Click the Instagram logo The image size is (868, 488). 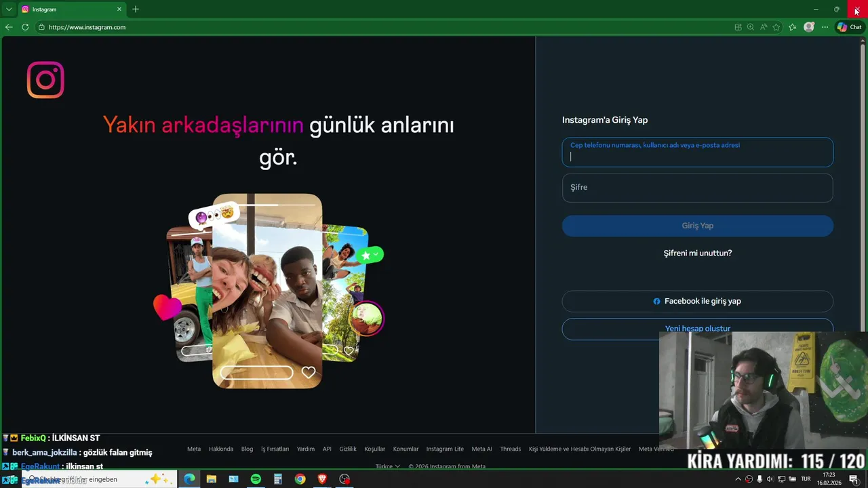point(45,80)
